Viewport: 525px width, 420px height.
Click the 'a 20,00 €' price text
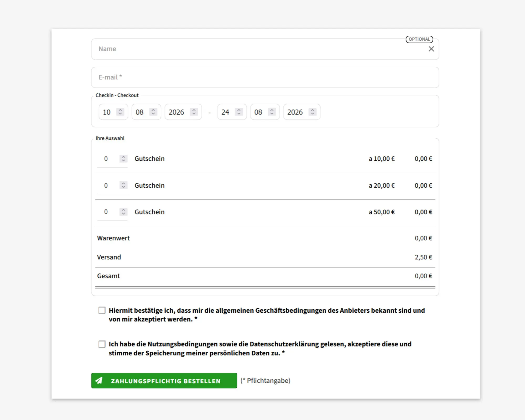(382, 185)
